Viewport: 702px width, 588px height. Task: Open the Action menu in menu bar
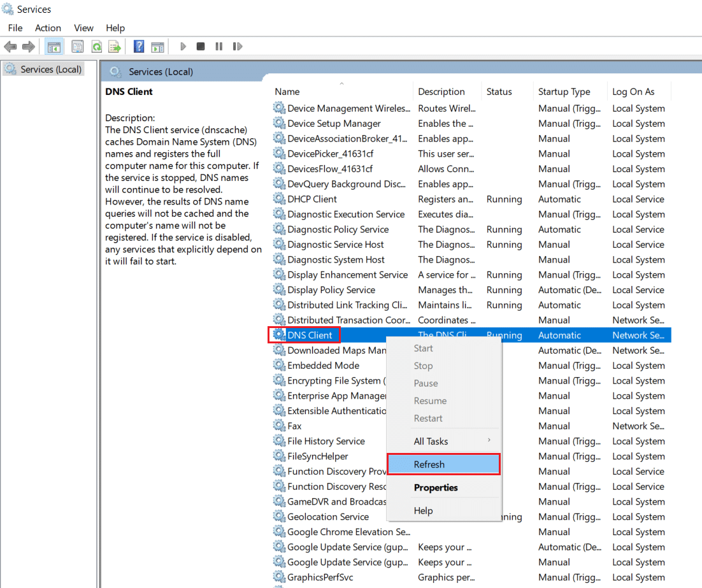(48, 28)
